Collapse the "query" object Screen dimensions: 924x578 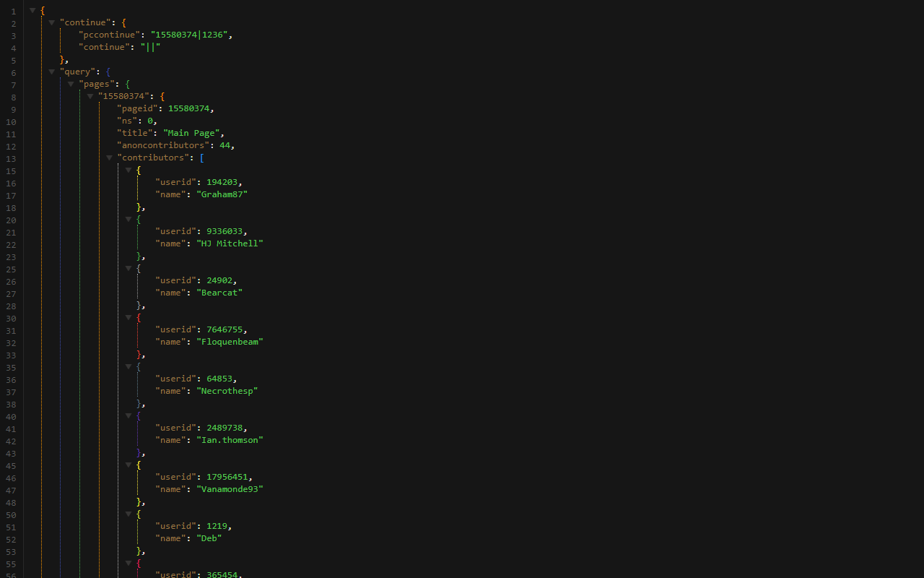52,72
